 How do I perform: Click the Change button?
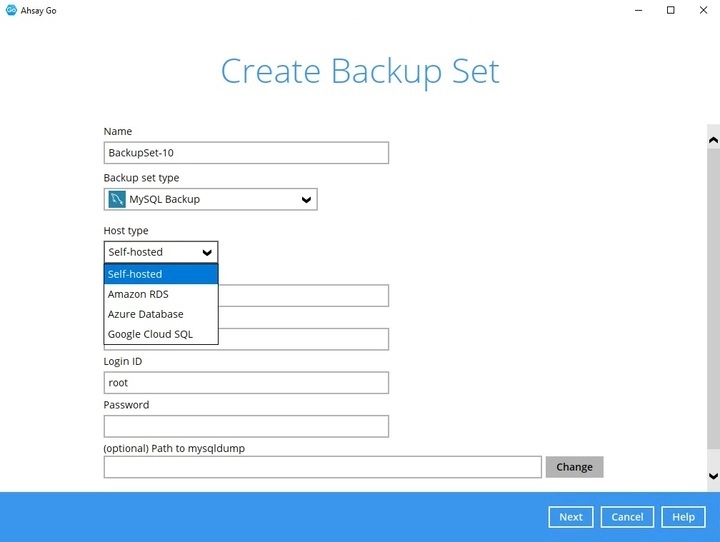574,467
